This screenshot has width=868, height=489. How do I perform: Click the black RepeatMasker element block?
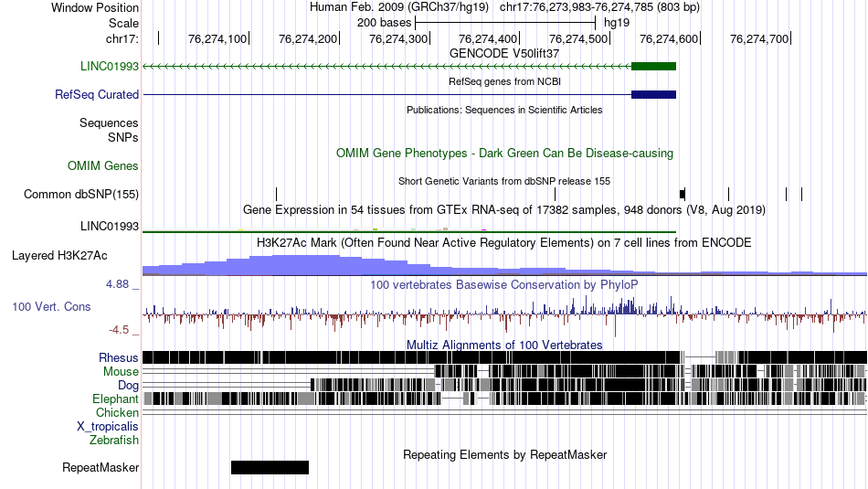[x=270, y=467]
